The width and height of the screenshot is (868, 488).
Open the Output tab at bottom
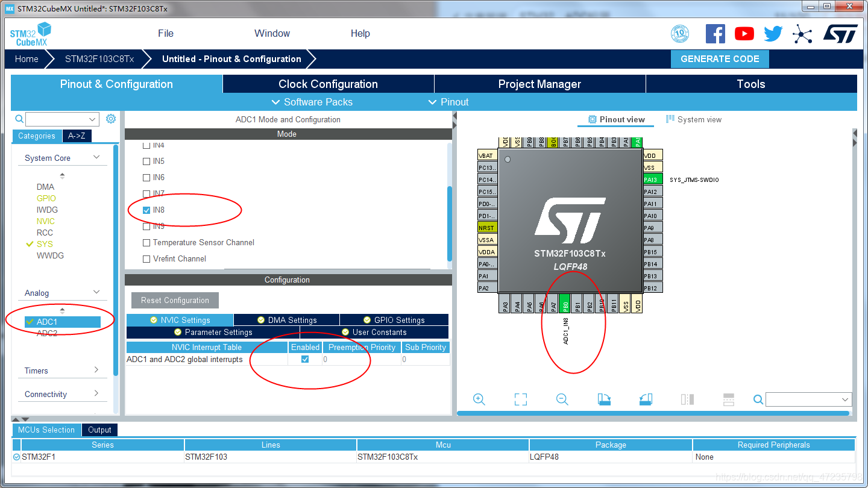pos(99,430)
